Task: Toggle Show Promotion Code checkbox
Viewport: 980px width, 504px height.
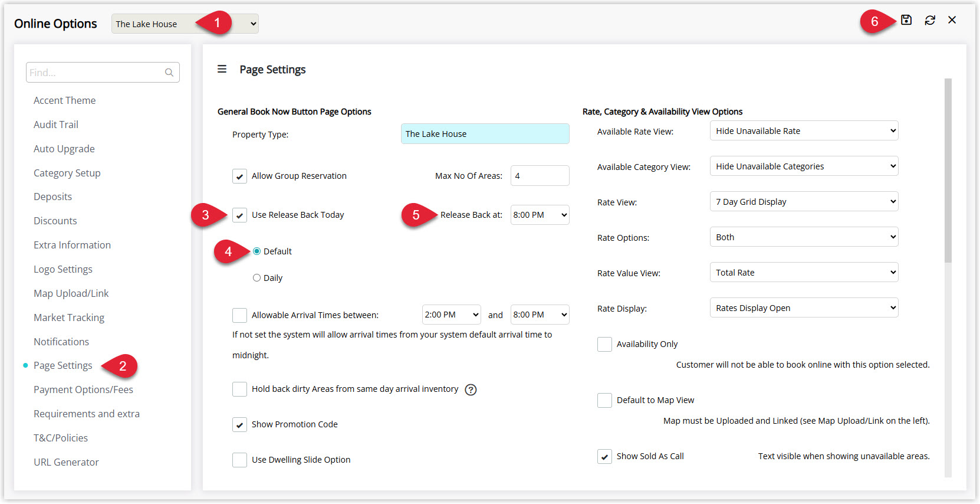Action: (x=239, y=424)
